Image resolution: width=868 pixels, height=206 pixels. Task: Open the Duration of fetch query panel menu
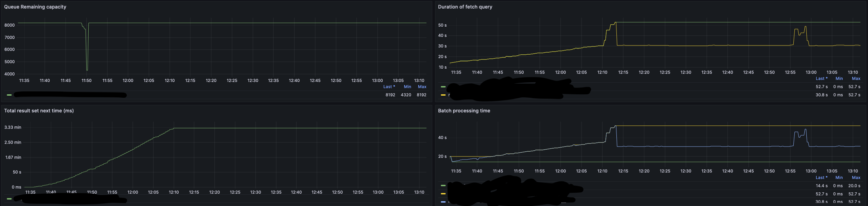tap(465, 7)
